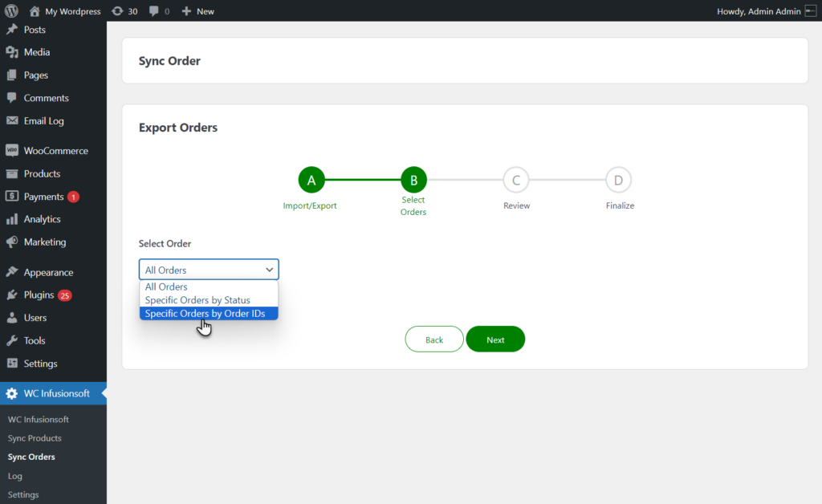Click the Marketing megaphone icon

(x=12, y=242)
